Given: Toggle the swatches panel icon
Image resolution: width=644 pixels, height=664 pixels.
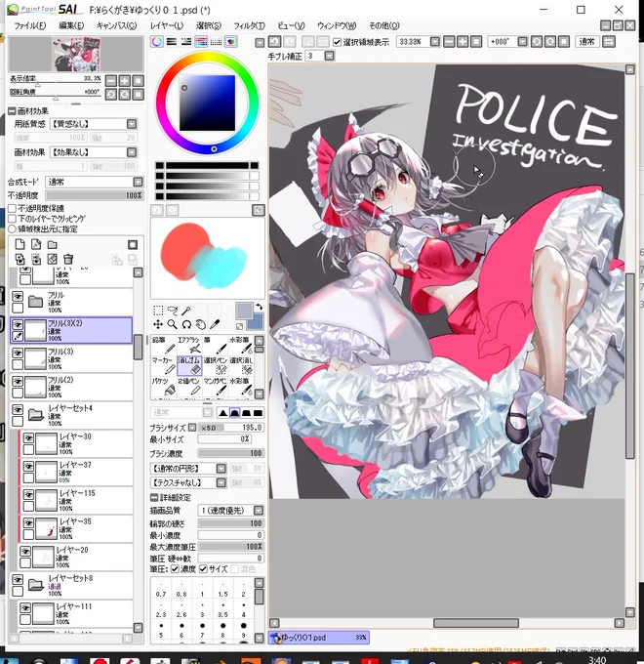Looking at the screenshot, I should tap(216, 41).
